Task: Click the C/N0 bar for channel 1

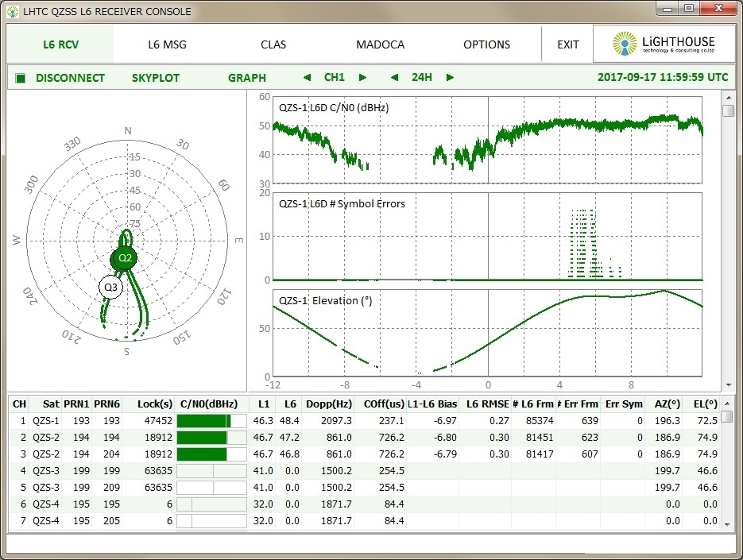Action: [x=211, y=420]
